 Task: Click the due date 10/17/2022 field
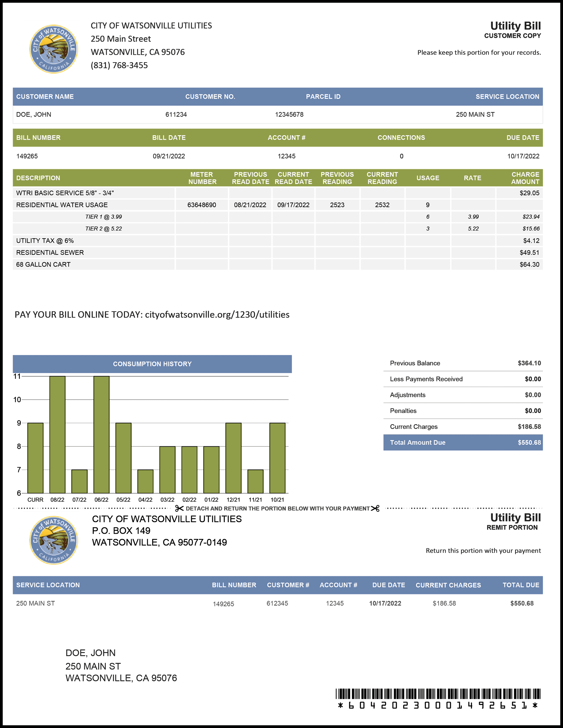524,156
